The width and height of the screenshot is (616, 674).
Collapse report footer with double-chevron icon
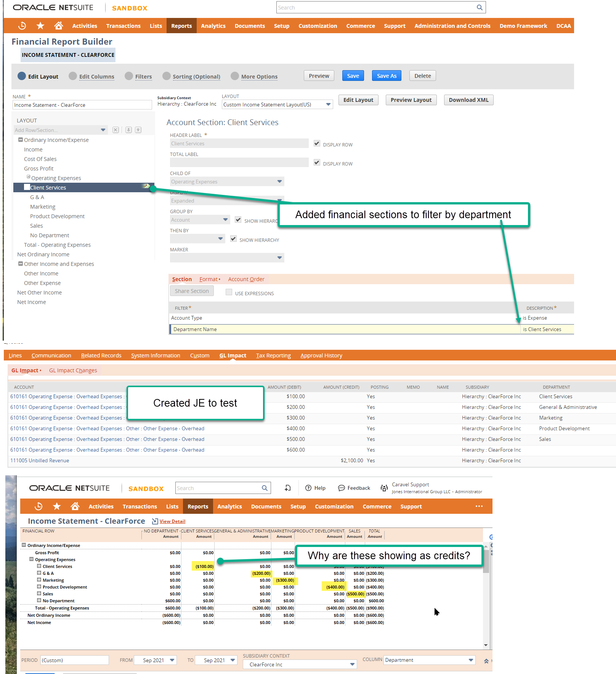(x=486, y=661)
